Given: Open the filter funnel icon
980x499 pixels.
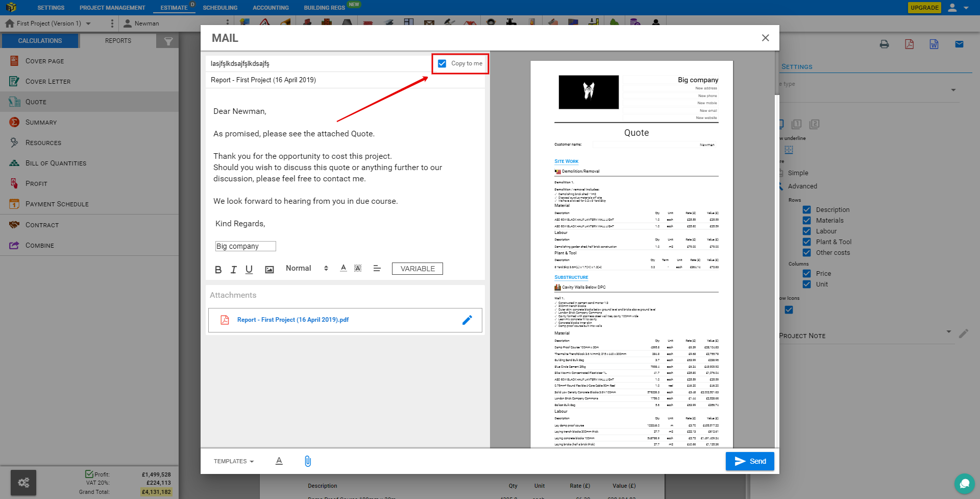Looking at the screenshot, I should tap(168, 41).
